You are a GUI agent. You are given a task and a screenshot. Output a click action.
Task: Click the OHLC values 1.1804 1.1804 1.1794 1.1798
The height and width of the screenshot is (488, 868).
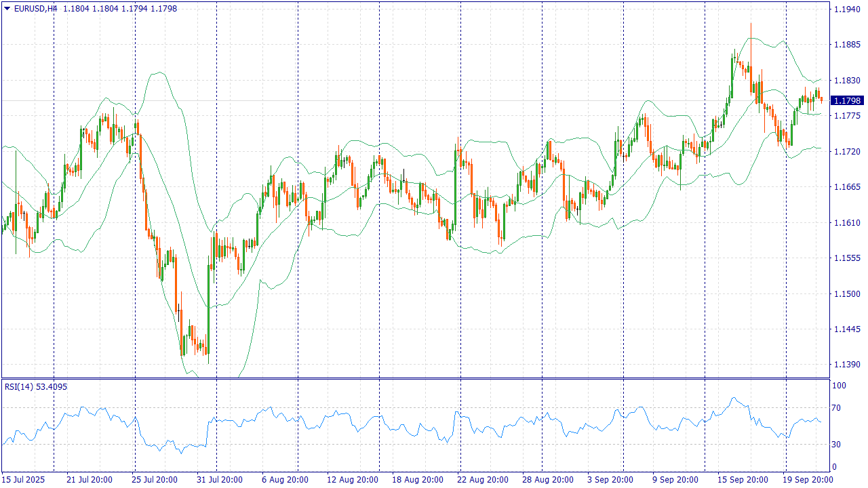[120, 8]
